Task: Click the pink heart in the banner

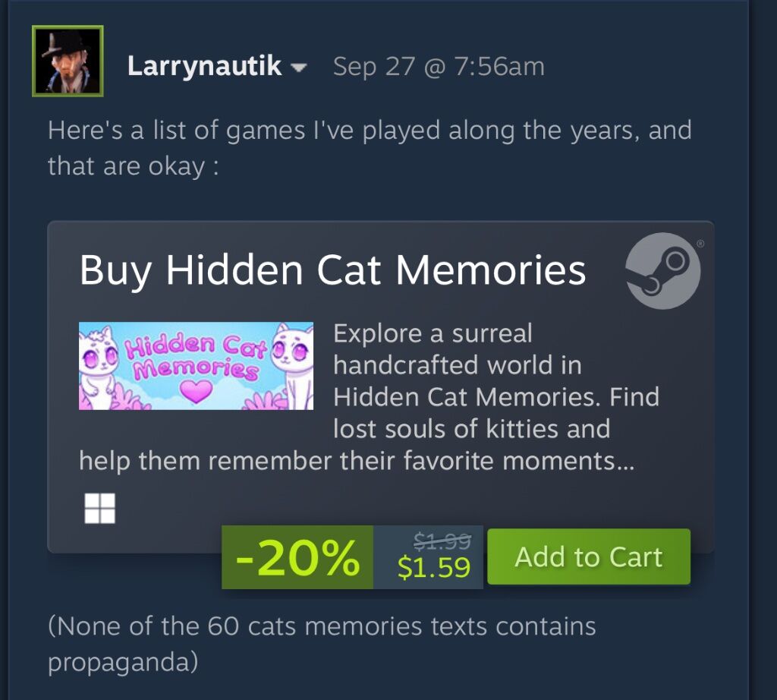Action: coord(197,391)
